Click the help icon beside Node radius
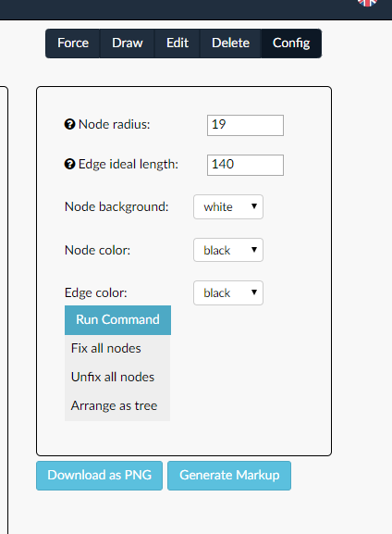This screenshot has height=534, width=392. (69, 124)
